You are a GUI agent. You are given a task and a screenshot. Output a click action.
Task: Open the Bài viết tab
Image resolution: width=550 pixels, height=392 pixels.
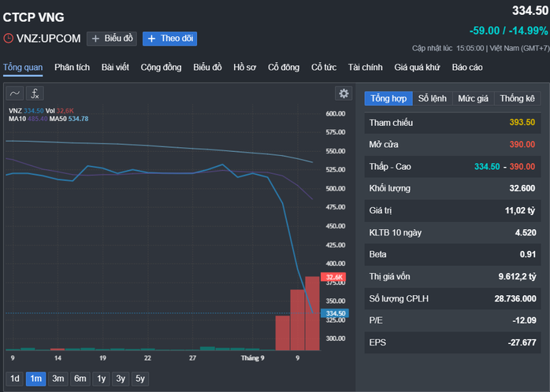[x=115, y=67]
